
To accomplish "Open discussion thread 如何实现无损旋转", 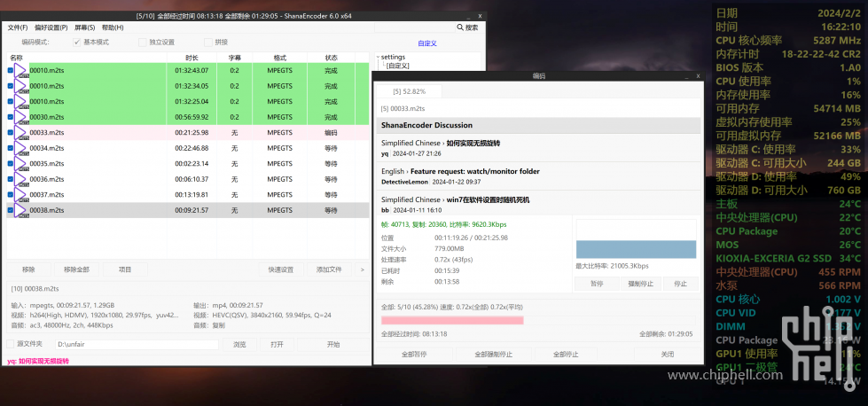I will tap(473, 144).
